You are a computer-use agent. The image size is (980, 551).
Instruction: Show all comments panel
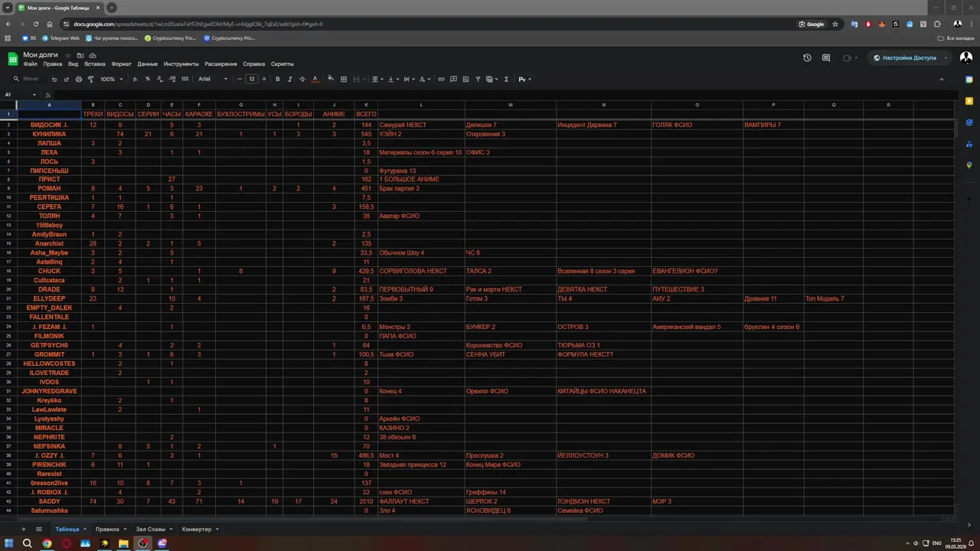pyautogui.click(x=826, y=57)
